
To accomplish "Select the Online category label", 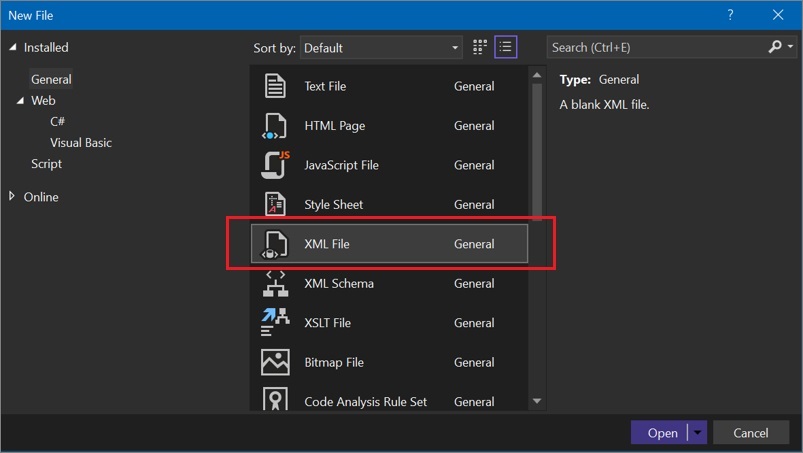I will (x=41, y=197).
